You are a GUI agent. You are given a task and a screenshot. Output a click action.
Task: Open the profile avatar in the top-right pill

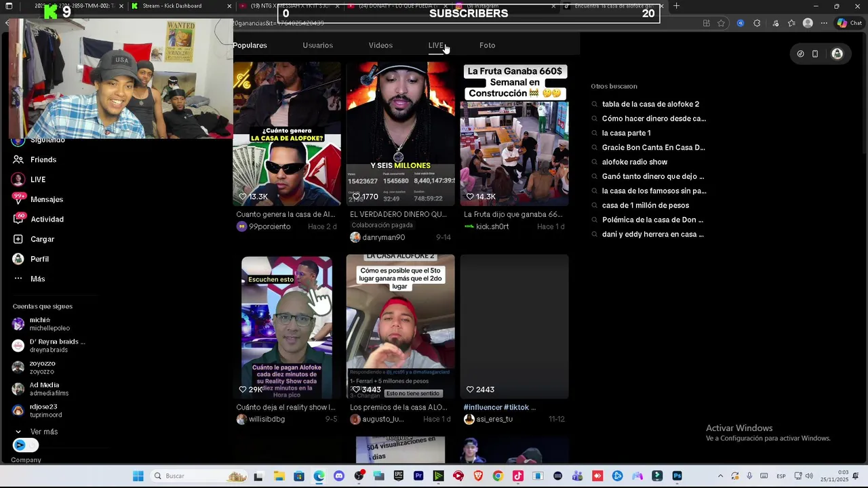(837, 54)
